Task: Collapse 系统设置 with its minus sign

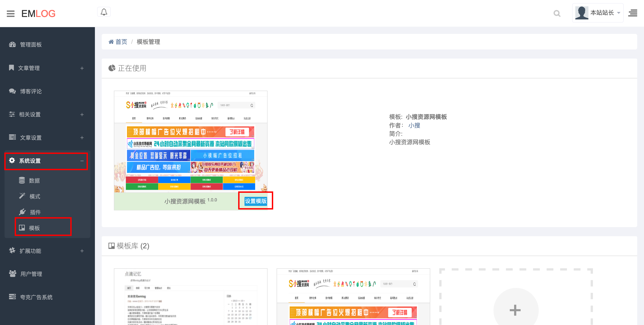Action: (82, 161)
